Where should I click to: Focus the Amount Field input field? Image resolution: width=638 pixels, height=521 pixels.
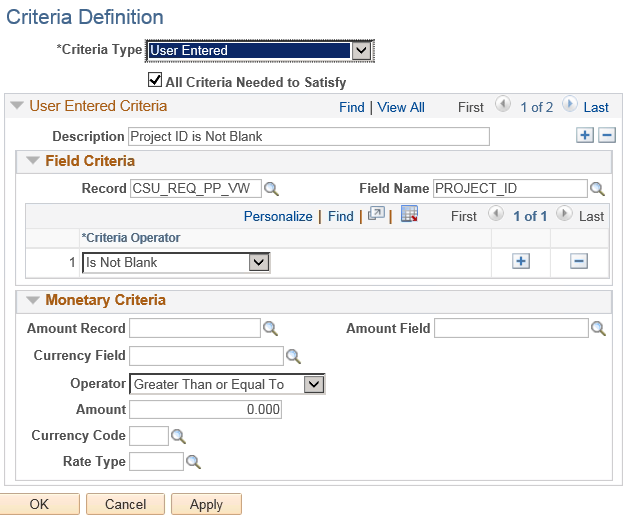[511, 328]
